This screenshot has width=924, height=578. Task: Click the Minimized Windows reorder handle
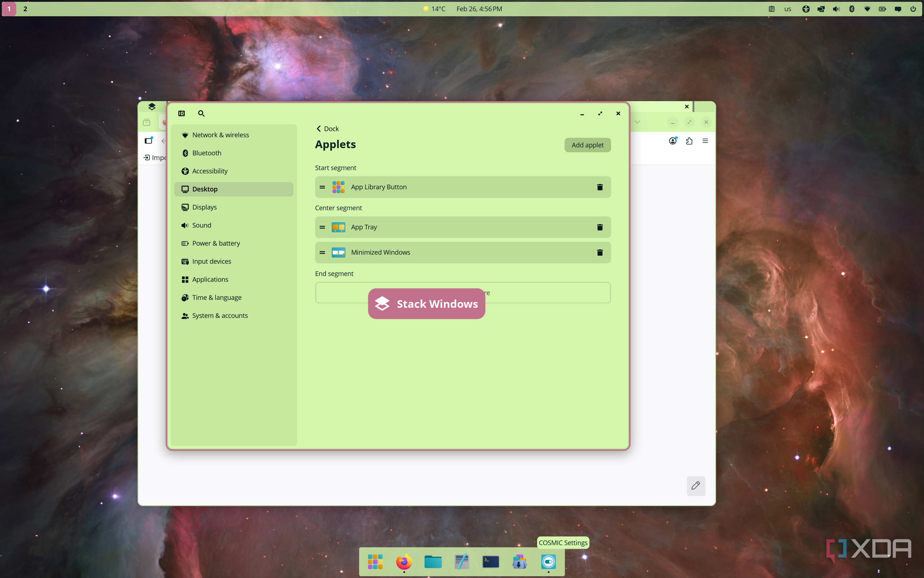click(x=322, y=252)
